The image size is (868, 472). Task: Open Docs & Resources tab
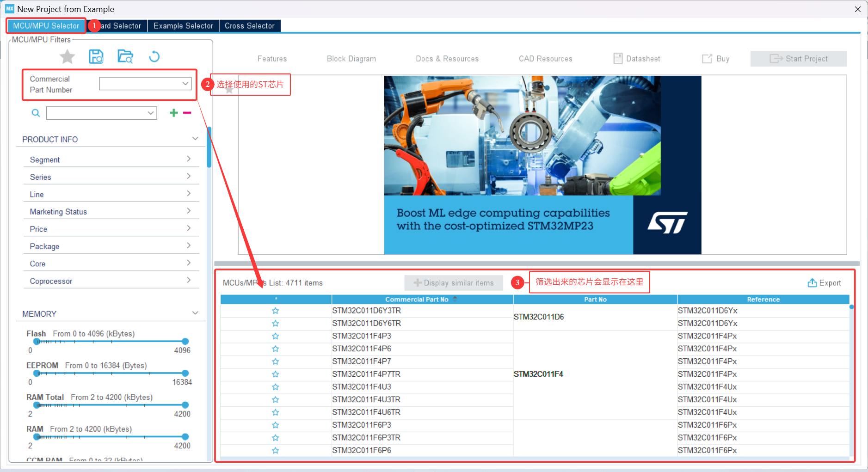tap(447, 59)
